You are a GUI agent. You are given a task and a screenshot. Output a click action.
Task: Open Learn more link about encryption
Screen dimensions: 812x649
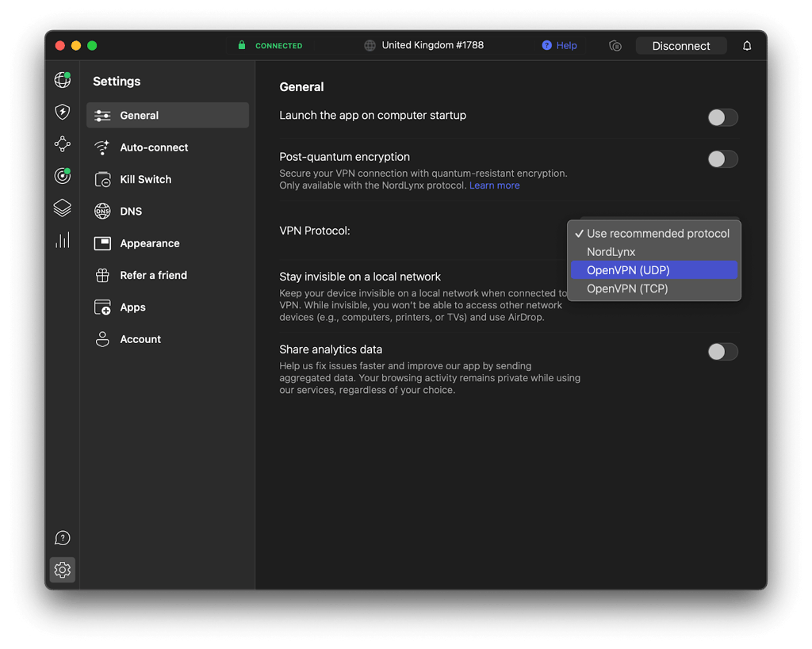point(495,185)
